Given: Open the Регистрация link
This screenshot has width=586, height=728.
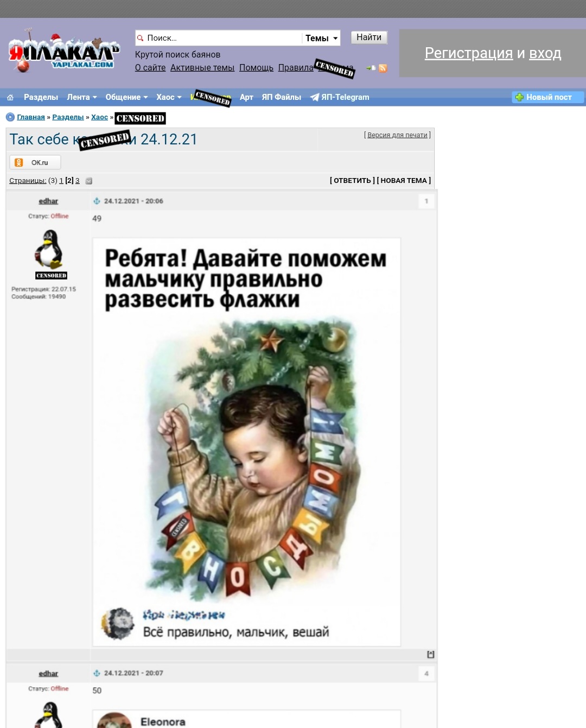Looking at the screenshot, I should pos(469,53).
